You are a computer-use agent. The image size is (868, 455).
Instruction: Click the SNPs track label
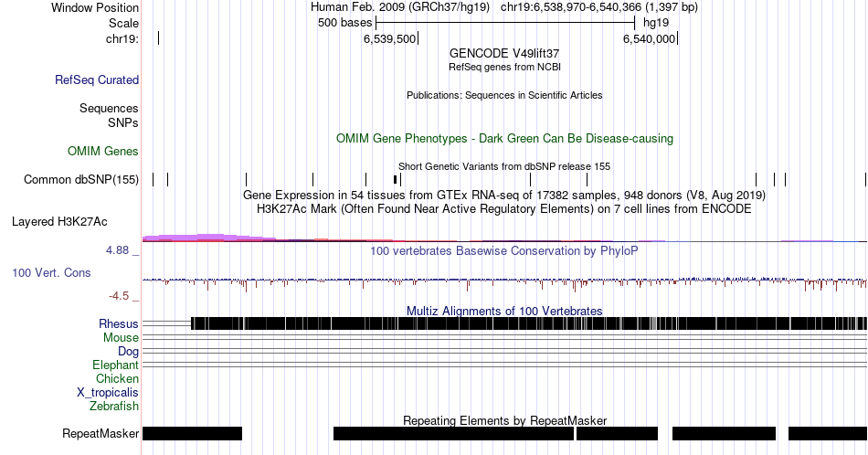tap(123, 122)
